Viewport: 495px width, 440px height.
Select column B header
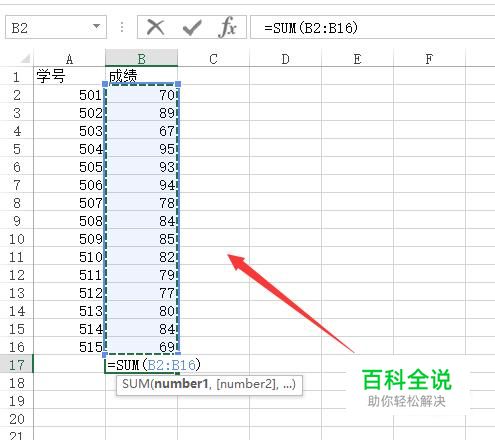(141, 59)
